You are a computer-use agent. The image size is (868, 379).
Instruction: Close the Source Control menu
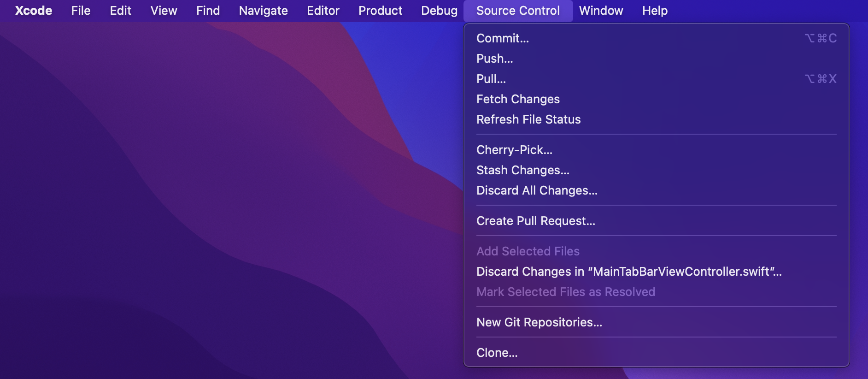[x=518, y=11]
